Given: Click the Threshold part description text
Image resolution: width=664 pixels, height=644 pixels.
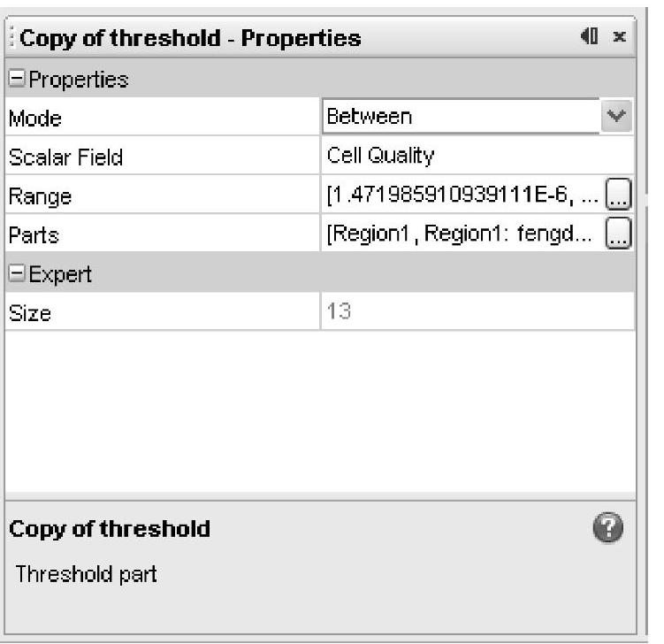Looking at the screenshot, I should point(86,574).
